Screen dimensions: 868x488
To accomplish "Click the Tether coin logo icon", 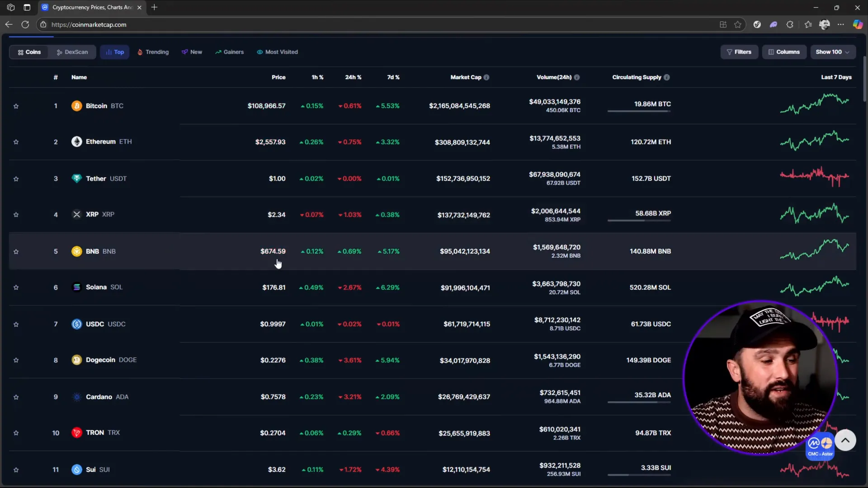I will (76, 178).
